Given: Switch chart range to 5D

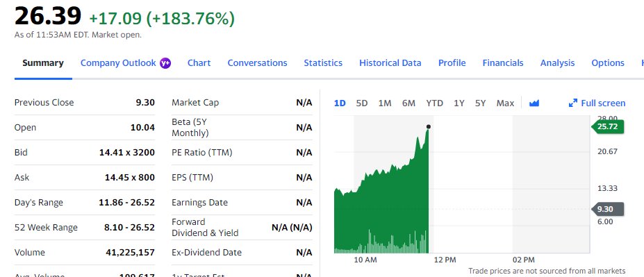Looking at the screenshot, I should click(x=362, y=103).
